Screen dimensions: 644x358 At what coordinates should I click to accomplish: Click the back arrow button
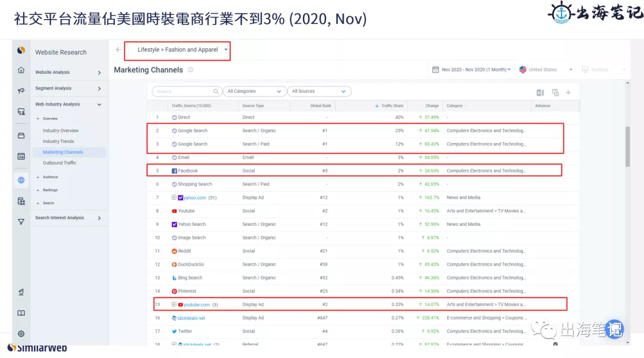click(118, 49)
